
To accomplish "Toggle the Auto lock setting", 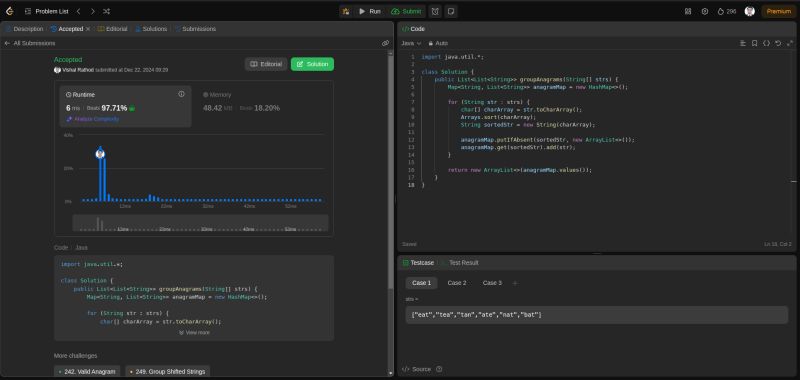I will click(438, 43).
